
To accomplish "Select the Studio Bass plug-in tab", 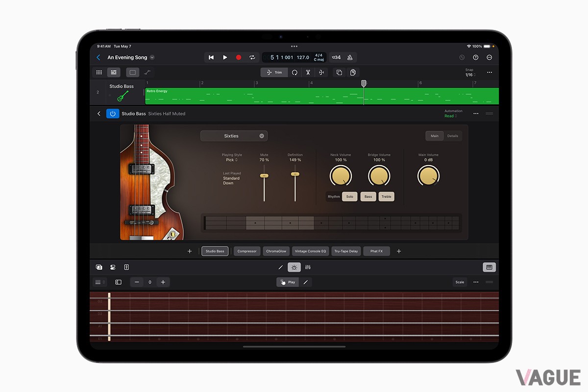I will [215, 251].
